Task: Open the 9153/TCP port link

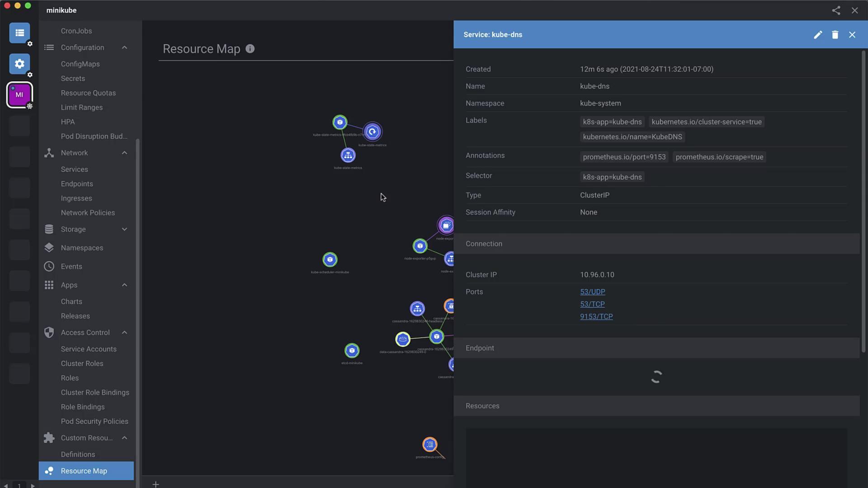Action: coord(596,317)
